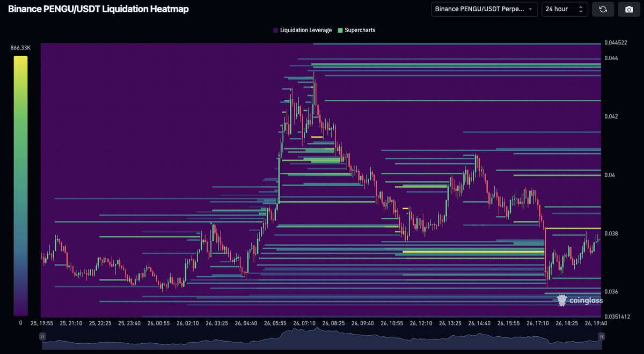644x354 pixels.
Task: Toggle the Liquidation Leverage legend series
Action: (303, 30)
